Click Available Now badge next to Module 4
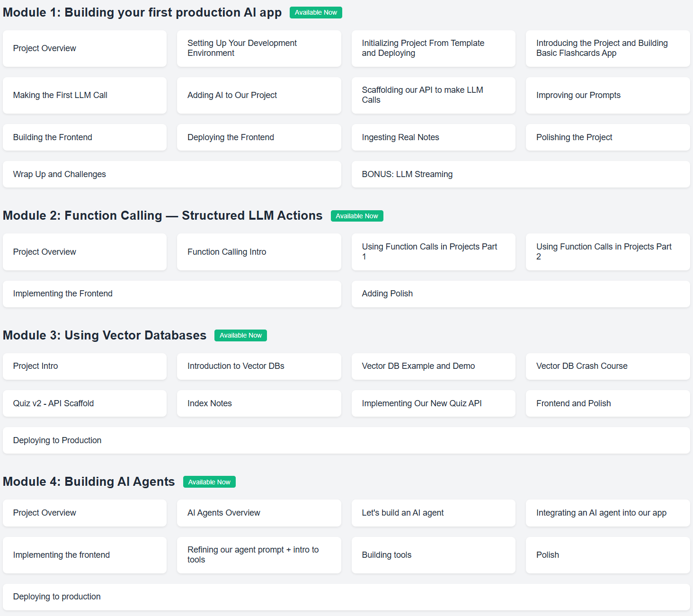 [209, 482]
